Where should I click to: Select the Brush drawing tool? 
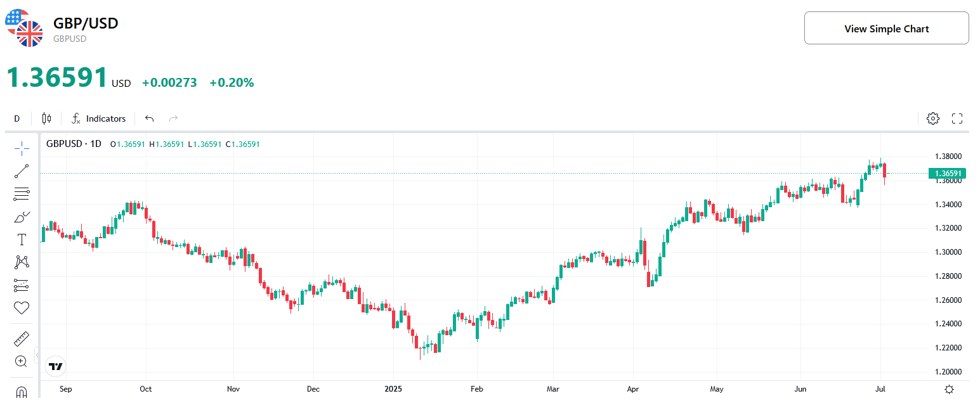[21, 215]
